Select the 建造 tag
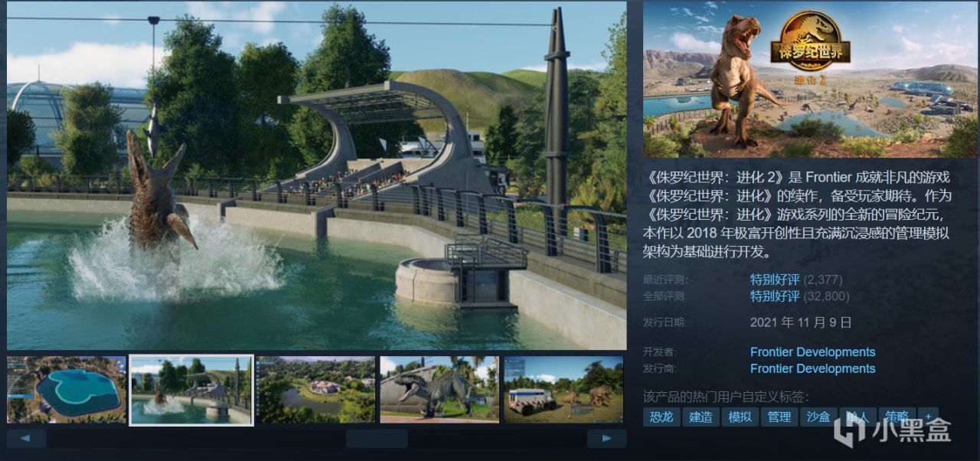 701,417
